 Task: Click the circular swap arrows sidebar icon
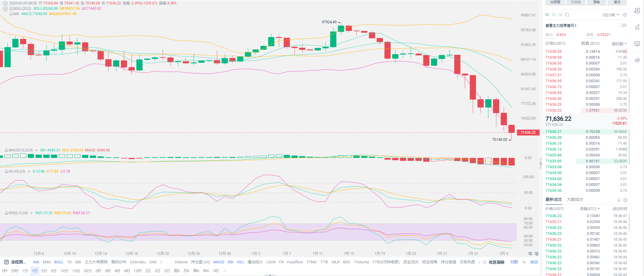click(637, 60)
